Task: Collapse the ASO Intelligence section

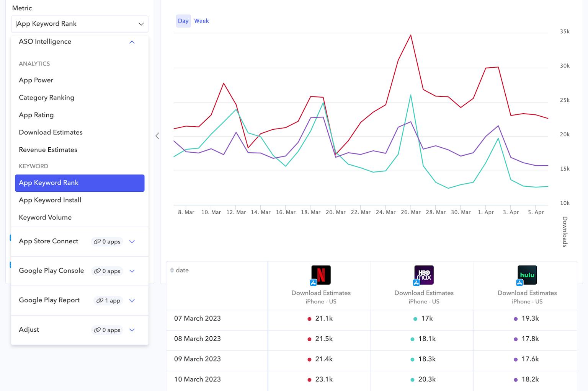Action: pos(132,42)
